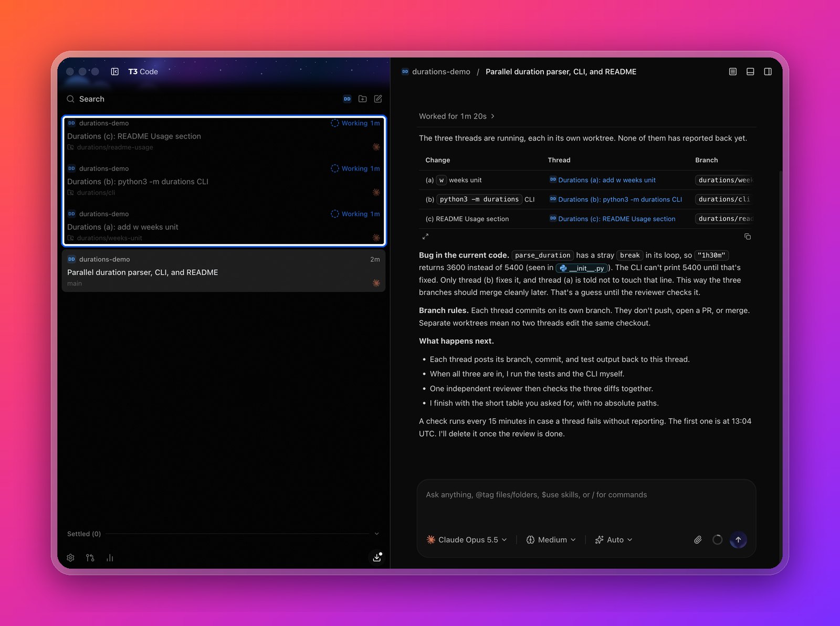Open the Claude Opus 5.5 model dropdown

click(x=467, y=539)
